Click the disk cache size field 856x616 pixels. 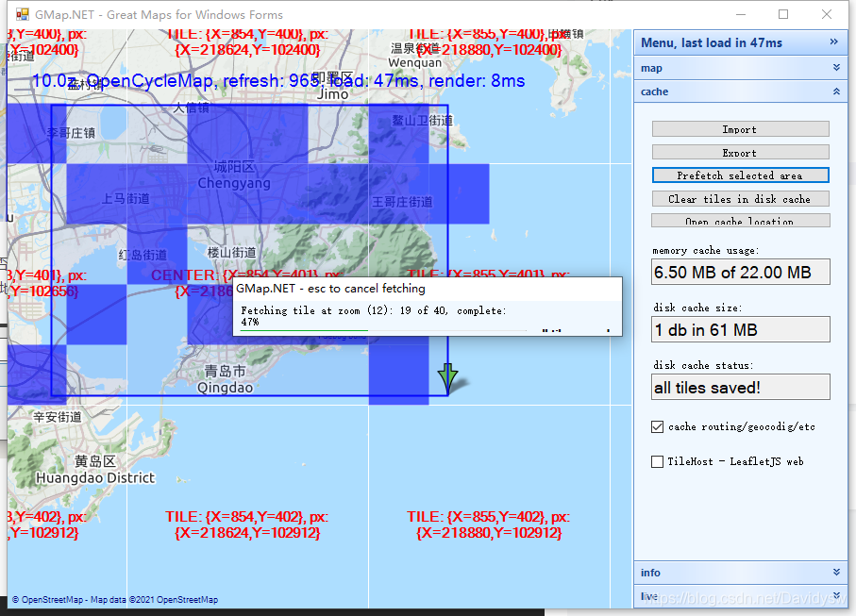(x=740, y=329)
